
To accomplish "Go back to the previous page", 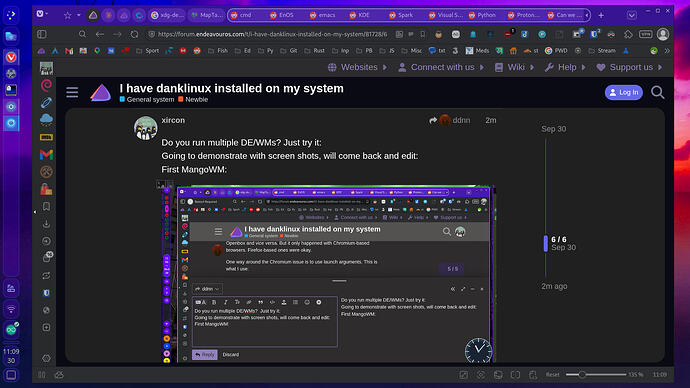I will [100, 34].
